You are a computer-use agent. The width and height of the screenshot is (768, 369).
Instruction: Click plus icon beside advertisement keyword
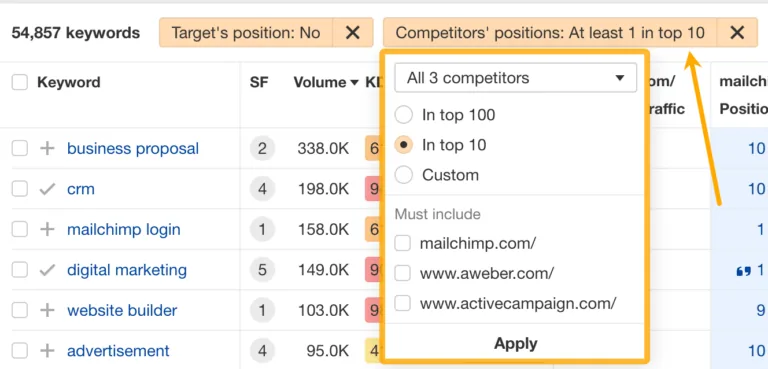tap(47, 350)
